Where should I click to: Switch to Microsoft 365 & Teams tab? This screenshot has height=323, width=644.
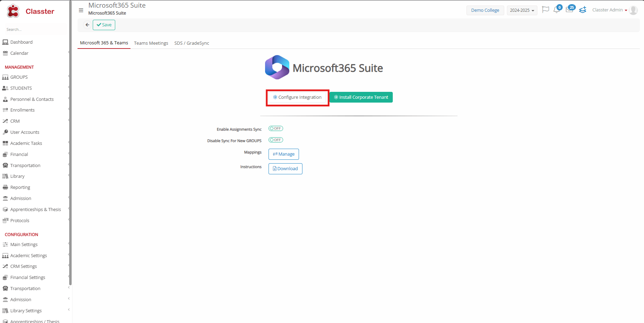click(104, 43)
